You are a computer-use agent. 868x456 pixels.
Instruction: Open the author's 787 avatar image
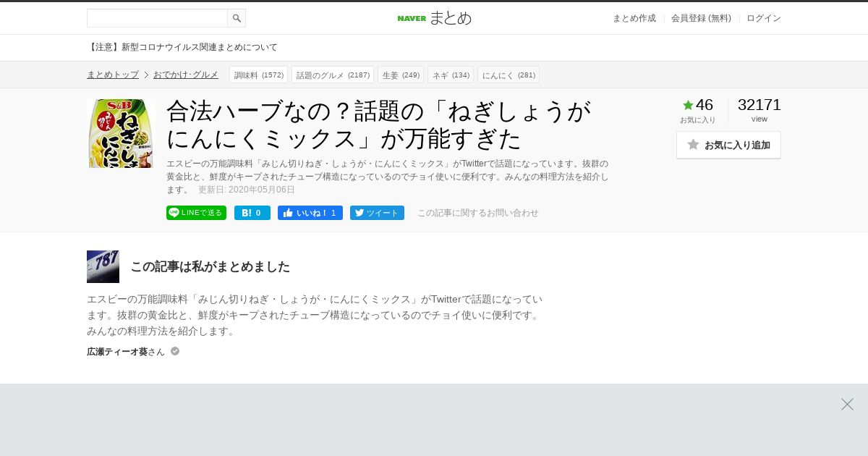coord(103,266)
